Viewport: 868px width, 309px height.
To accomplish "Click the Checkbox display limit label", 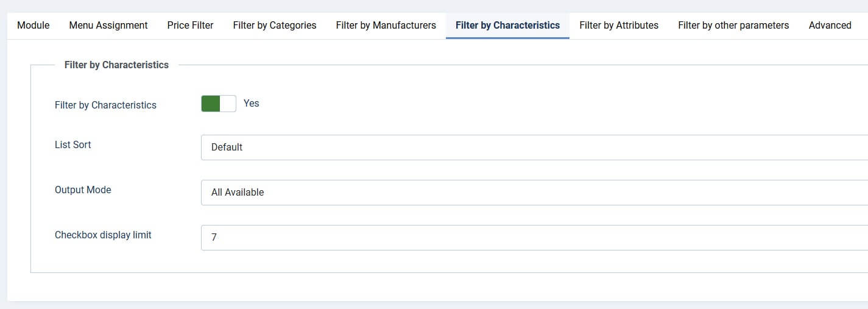I will [103, 235].
